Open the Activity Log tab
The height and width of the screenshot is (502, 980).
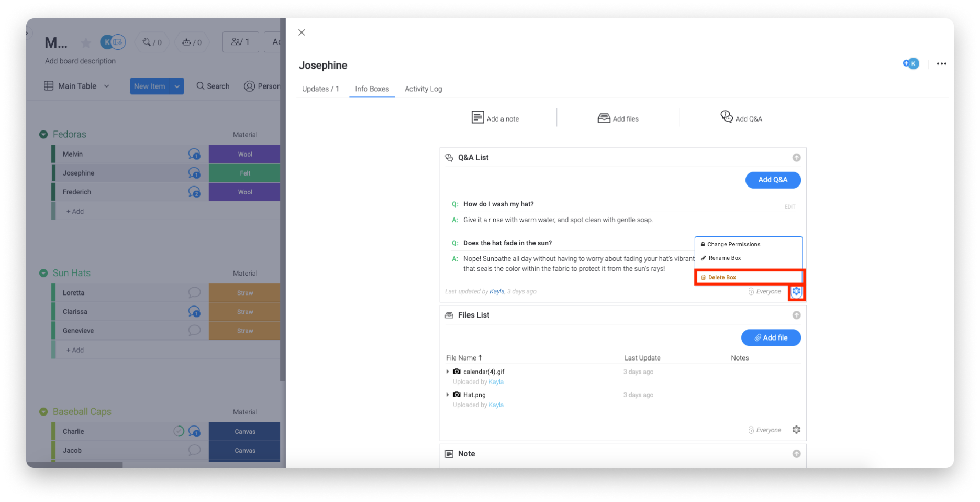click(x=423, y=89)
